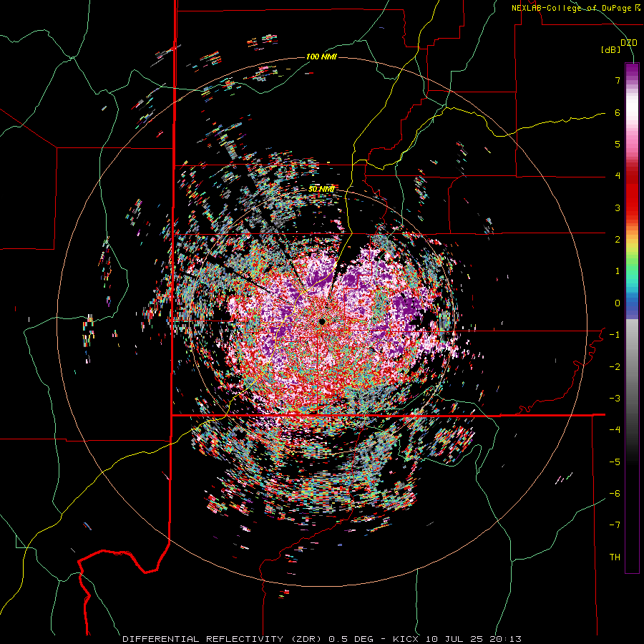Click the [dB] units label
Screen dimensions: 644x644
point(611,50)
